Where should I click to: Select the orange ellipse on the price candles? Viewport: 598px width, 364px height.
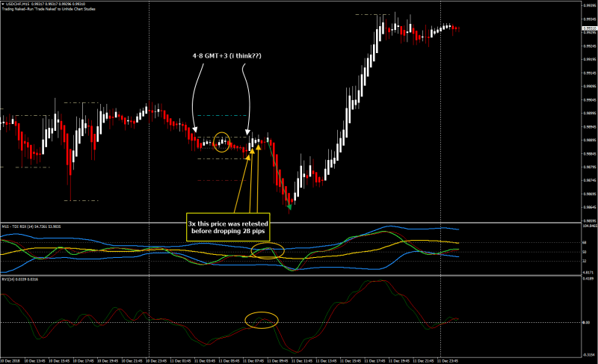(221, 142)
